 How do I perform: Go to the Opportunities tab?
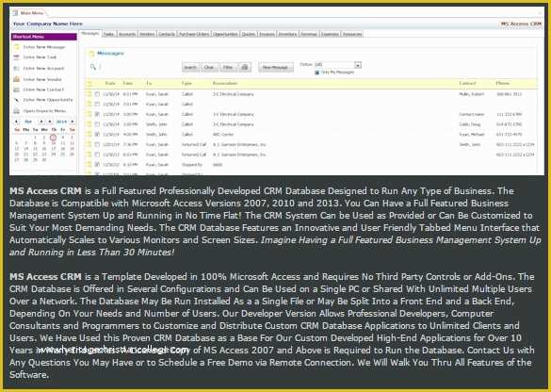click(x=225, y=34)
